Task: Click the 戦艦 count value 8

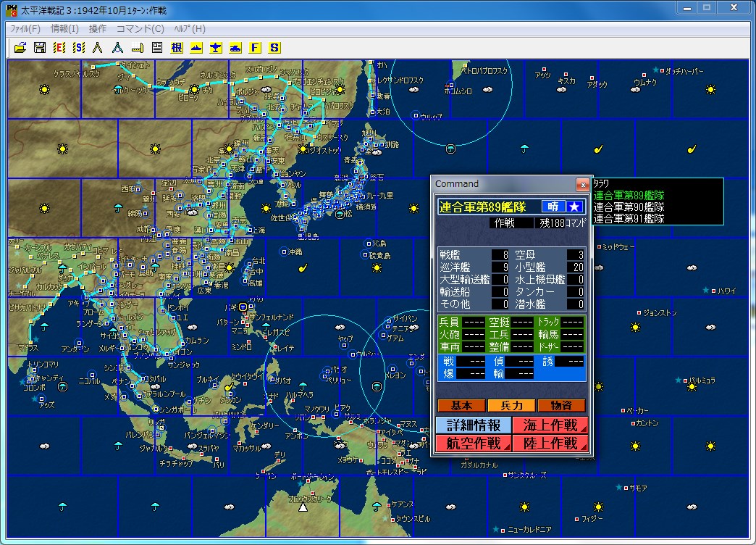Action: click(500, 254)
